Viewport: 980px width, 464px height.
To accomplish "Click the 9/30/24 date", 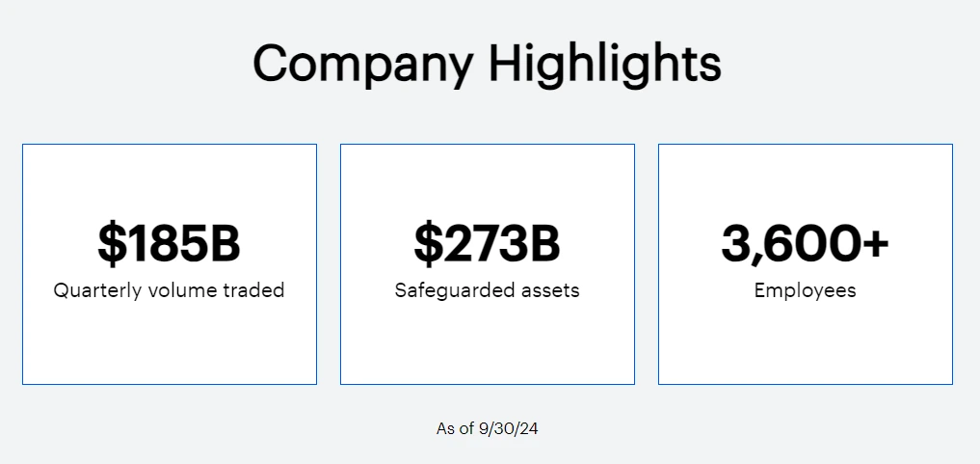I will (508, 429).
